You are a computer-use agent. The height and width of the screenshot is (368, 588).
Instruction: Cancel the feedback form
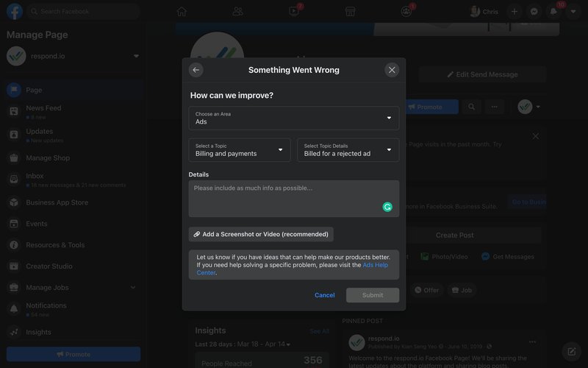(324, 295)
